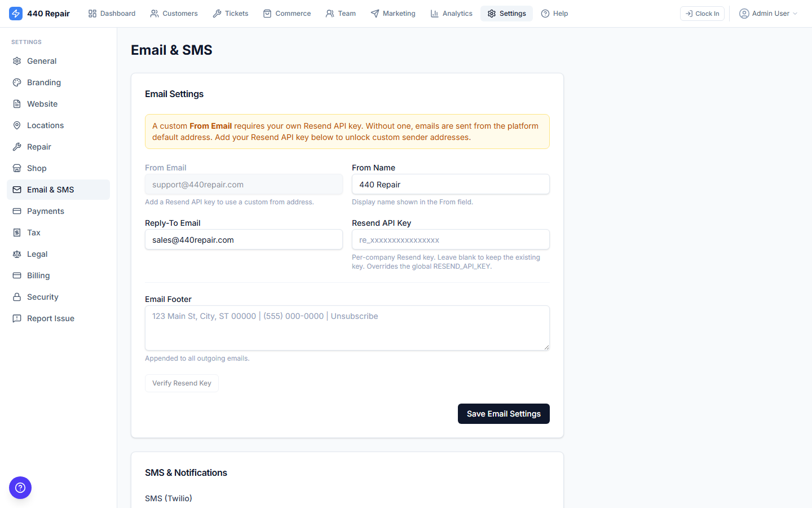
Task: Open Report Issue from the sidebar
Action: pos(51,318)
